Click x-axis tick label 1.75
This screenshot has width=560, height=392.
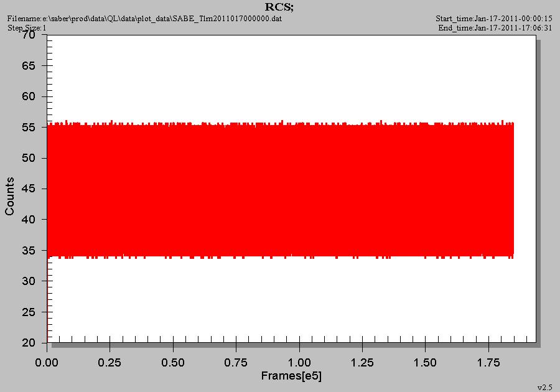coord(488,363)
